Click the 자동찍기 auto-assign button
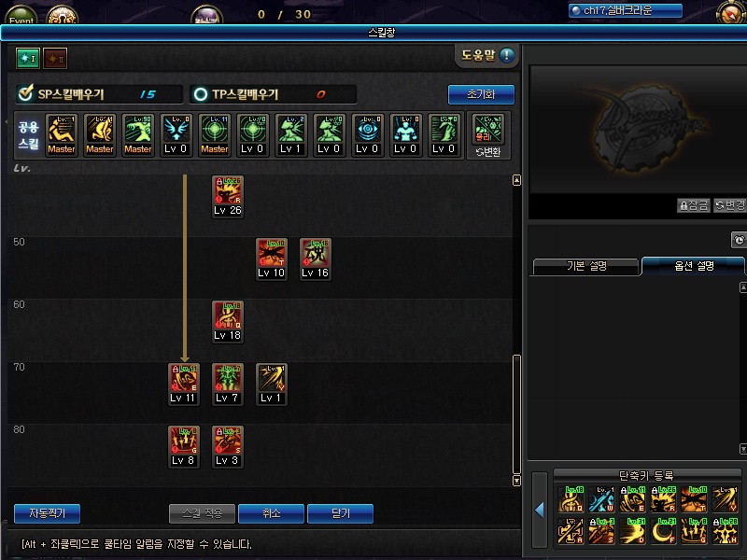This screenshot has width=747, height=560. coord(48,513)
